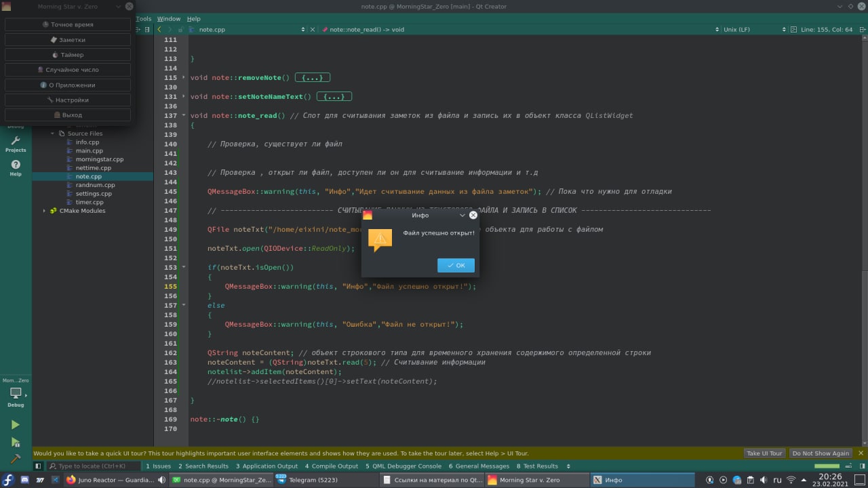Close the note.cpp document with X icon

pyautogui.click(x=313, y=30)
